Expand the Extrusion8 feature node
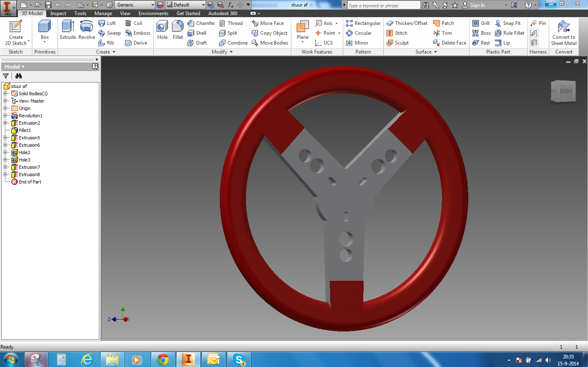The image size is (588, 367). [5, 175]
